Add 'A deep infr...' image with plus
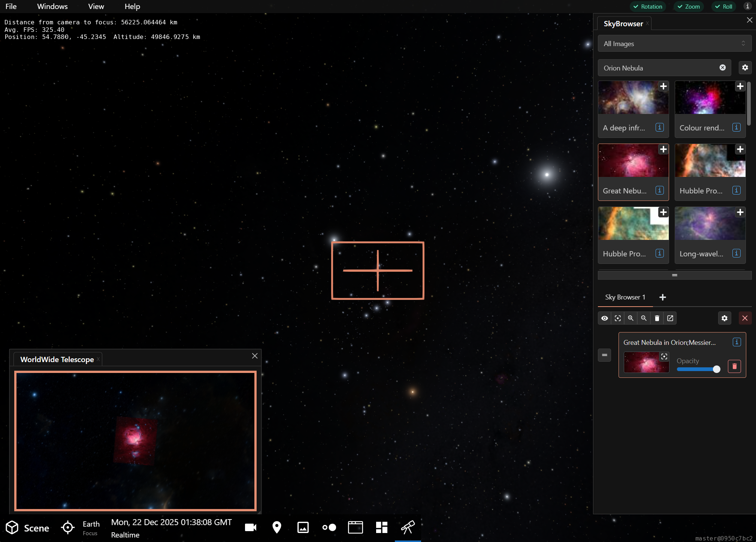Screen dimensions: 756x542 pos(663,86)
